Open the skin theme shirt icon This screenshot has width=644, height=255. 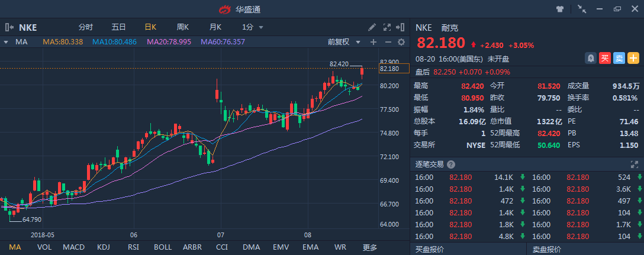[560, 9]
